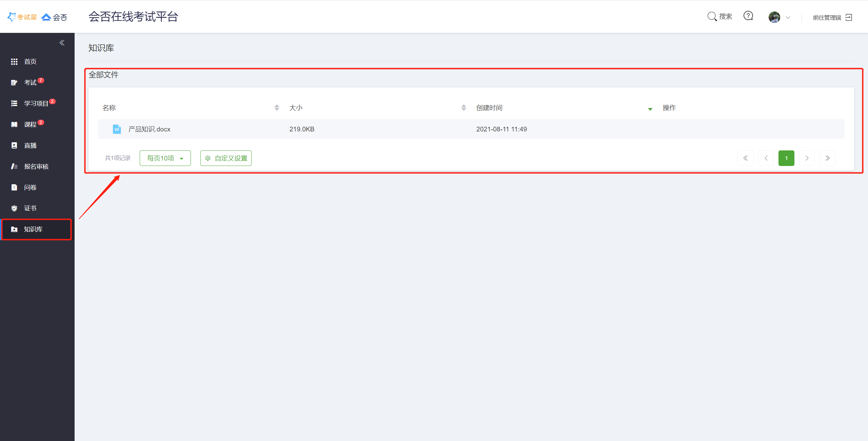Expand the 每页10项 page size dropdown
The height and width of the screenshot is (441, 868).
165,158
